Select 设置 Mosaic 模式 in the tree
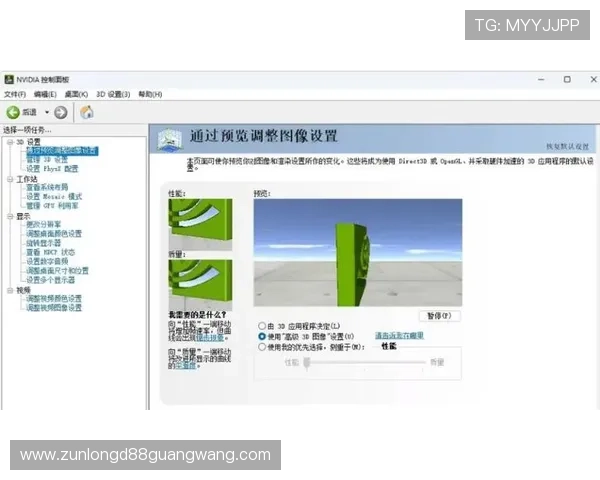This screenshot has width=600, height=480. [x=54, y=197]
